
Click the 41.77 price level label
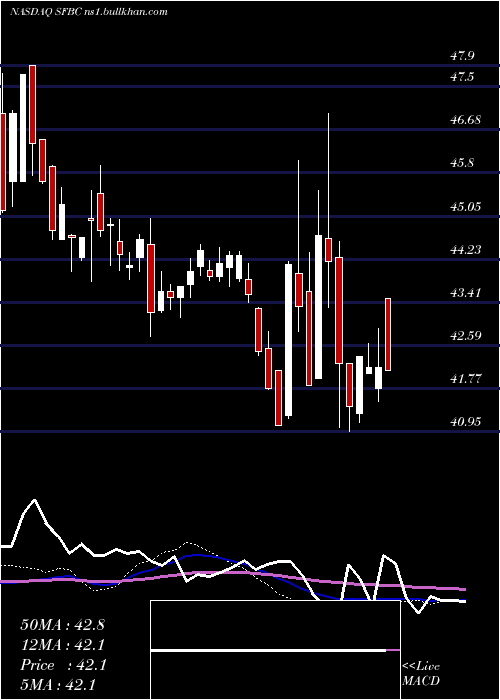[465, 379]
